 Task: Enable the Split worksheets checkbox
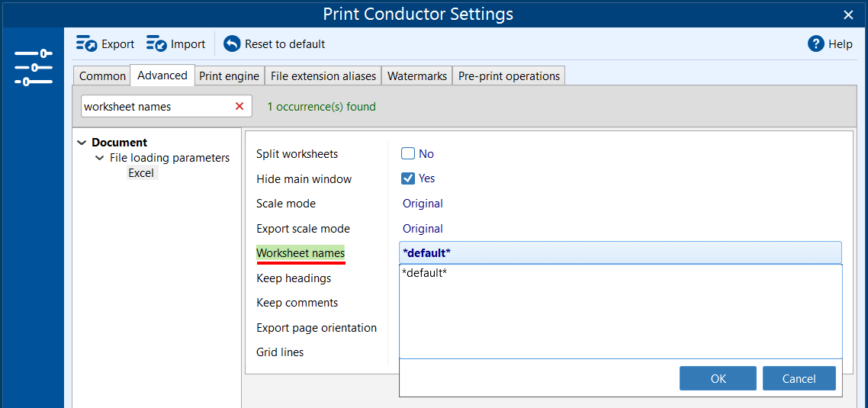[408, 154]
